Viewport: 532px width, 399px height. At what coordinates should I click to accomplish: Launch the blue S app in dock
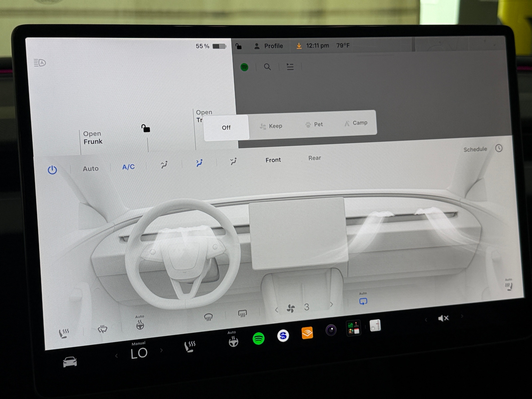[283, 336]
